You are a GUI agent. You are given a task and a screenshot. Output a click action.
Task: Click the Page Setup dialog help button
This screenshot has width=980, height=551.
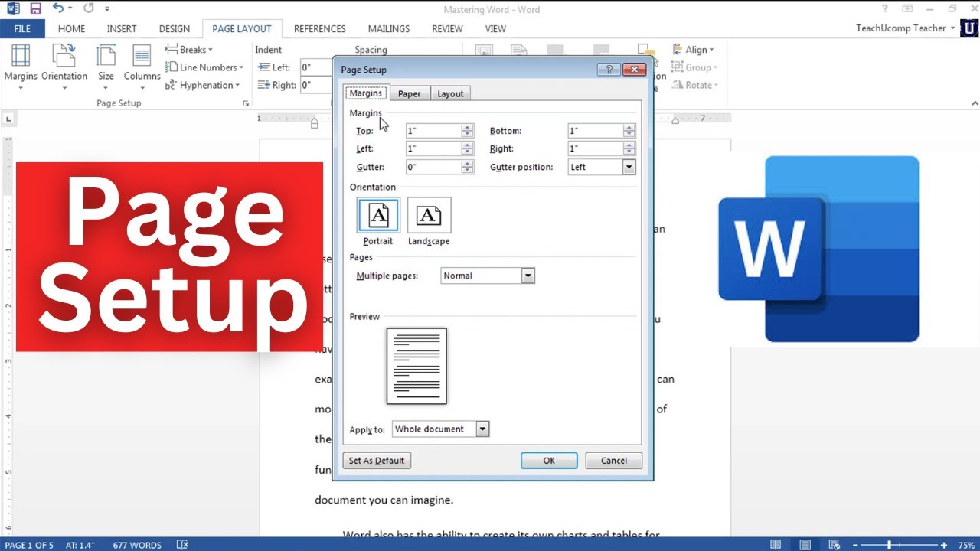609,70
